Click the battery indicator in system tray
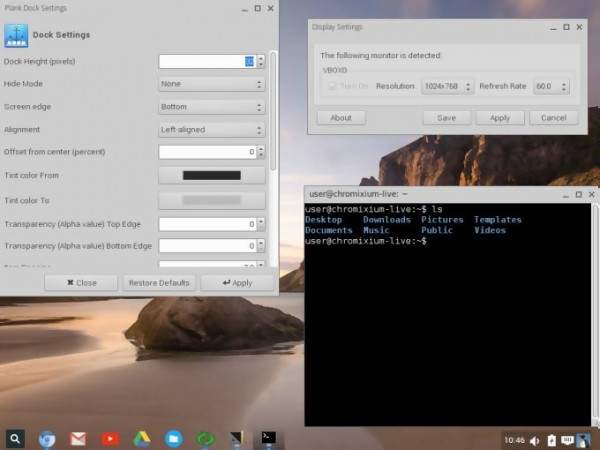The height and width of the screenshot is (450, 600). coord(551,440)
